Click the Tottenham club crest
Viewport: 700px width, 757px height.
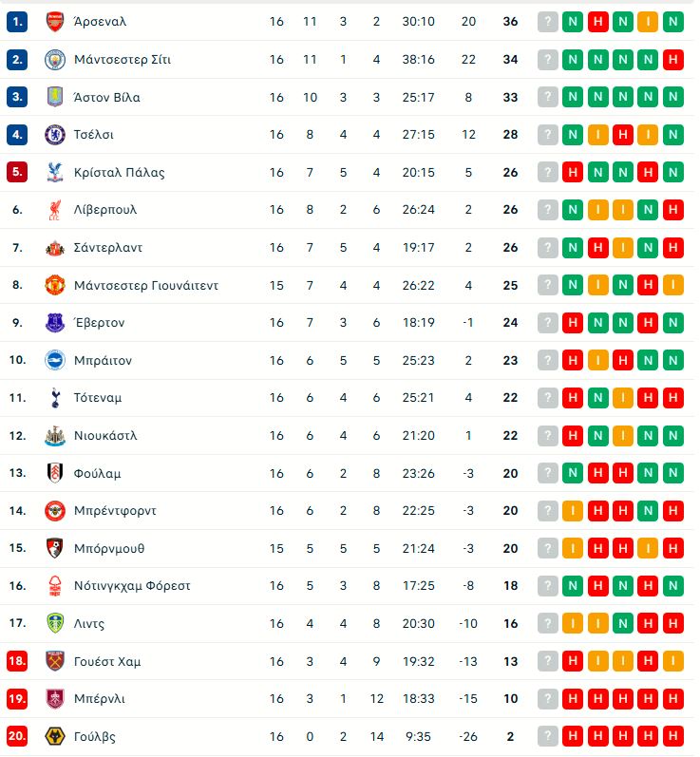click(55, 398)
